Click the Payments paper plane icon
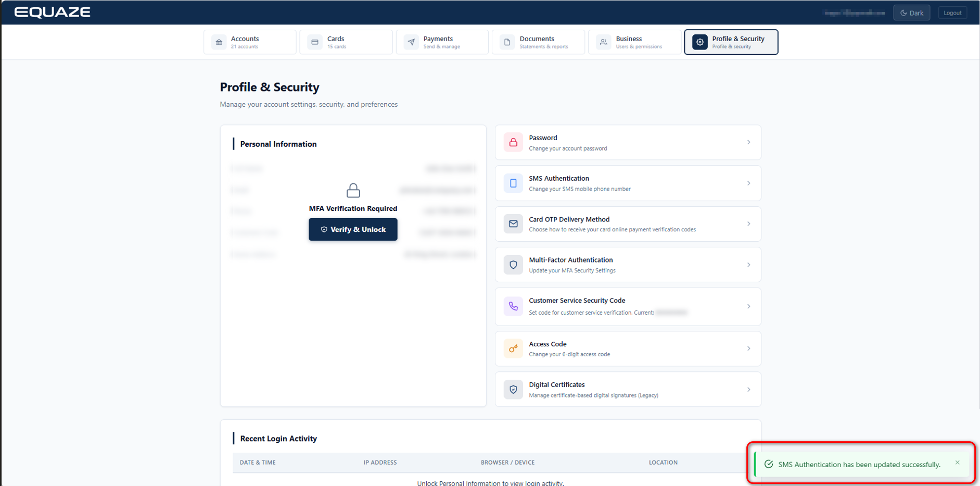Viewport: 980px width, 486px height. (411, 42)
